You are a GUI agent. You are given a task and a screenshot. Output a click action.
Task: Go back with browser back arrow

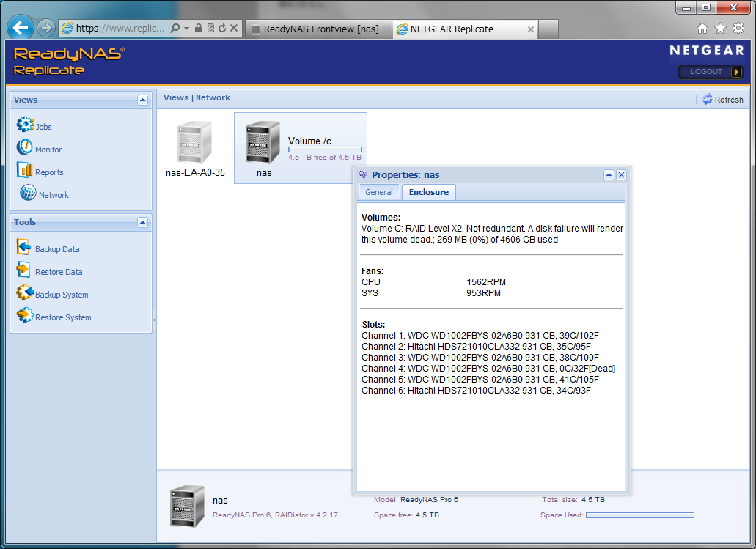click(x=21, y=29)
